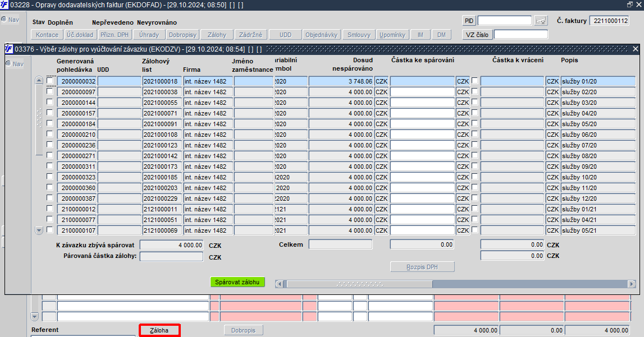The image size is (644, 337).
Task: Open the Upomínky section
Action: coord(392,35)
